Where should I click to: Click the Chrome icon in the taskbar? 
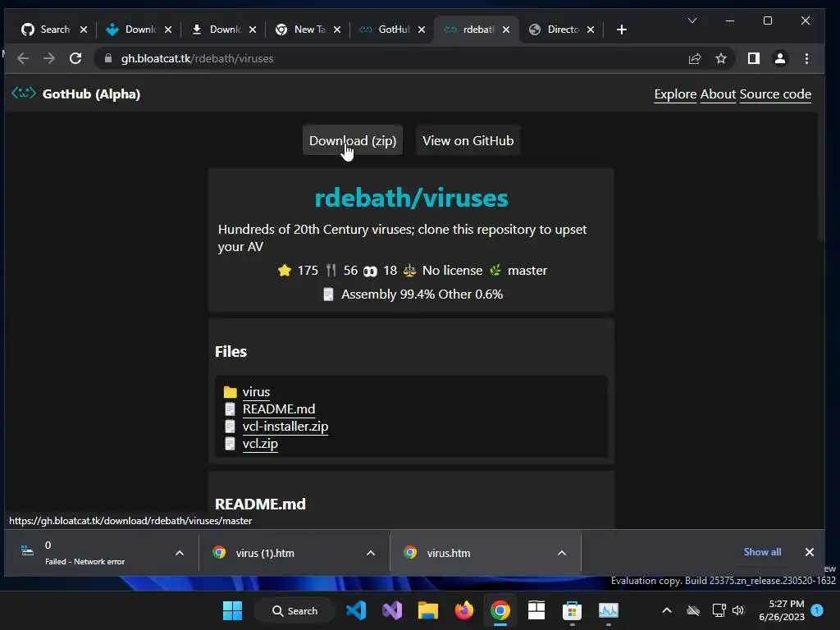[500, 610]
